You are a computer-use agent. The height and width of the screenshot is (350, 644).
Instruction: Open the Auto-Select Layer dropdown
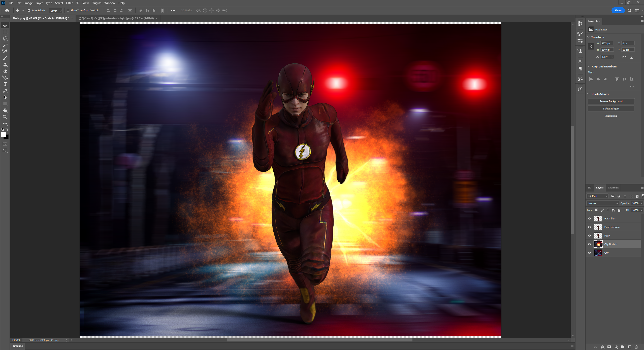[x=55, y=11]
